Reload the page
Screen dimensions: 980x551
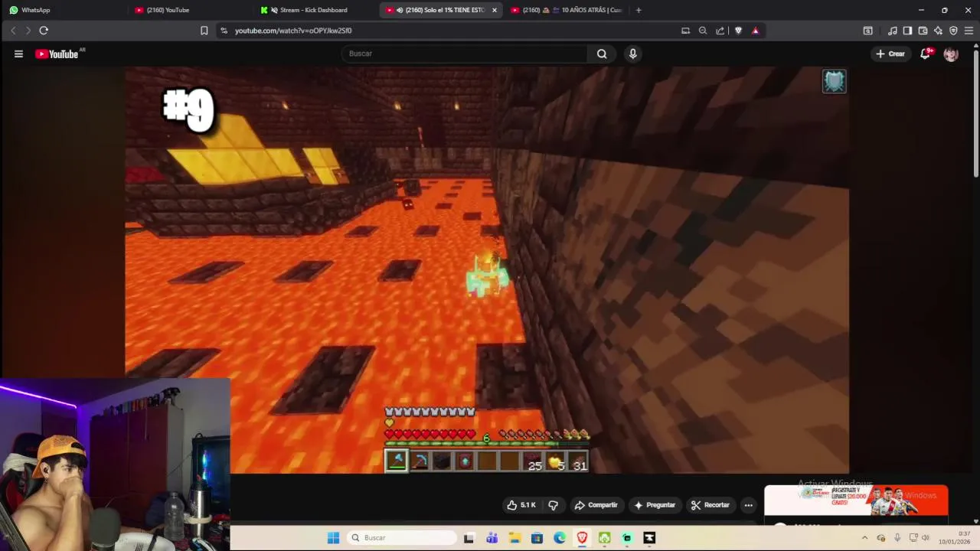pyautogui.click(x=44, y=31)
